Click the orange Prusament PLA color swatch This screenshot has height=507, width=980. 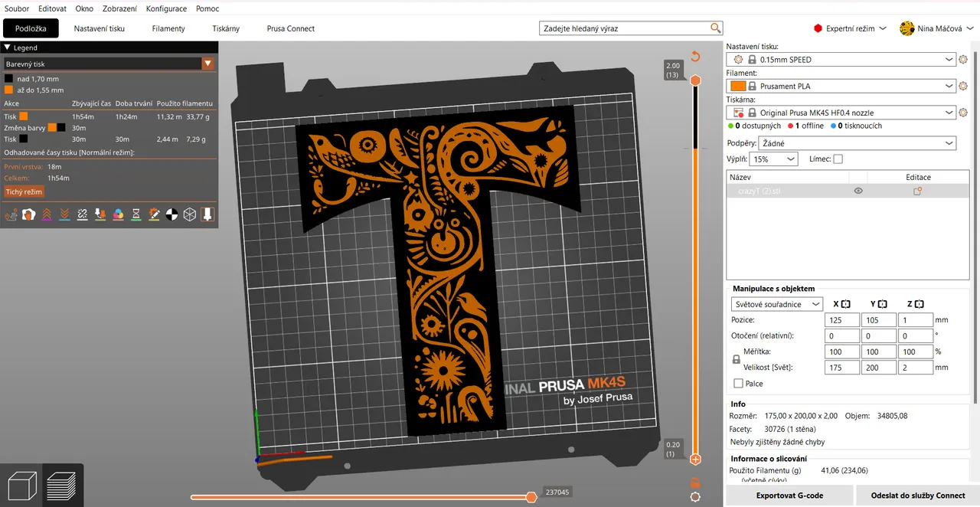pos(738,86)
